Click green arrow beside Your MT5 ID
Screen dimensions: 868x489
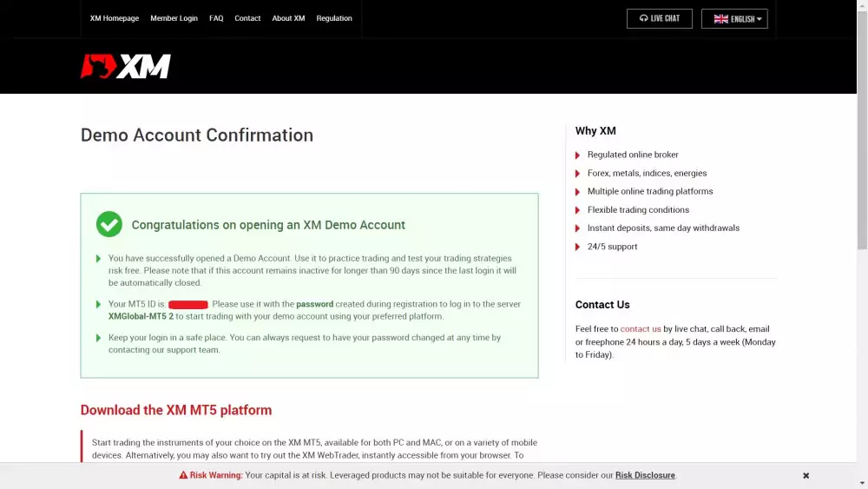tap(99, 304)
